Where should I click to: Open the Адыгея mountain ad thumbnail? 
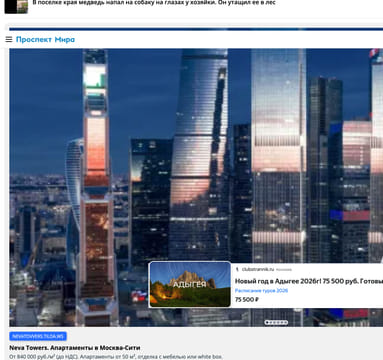(190, 284)
